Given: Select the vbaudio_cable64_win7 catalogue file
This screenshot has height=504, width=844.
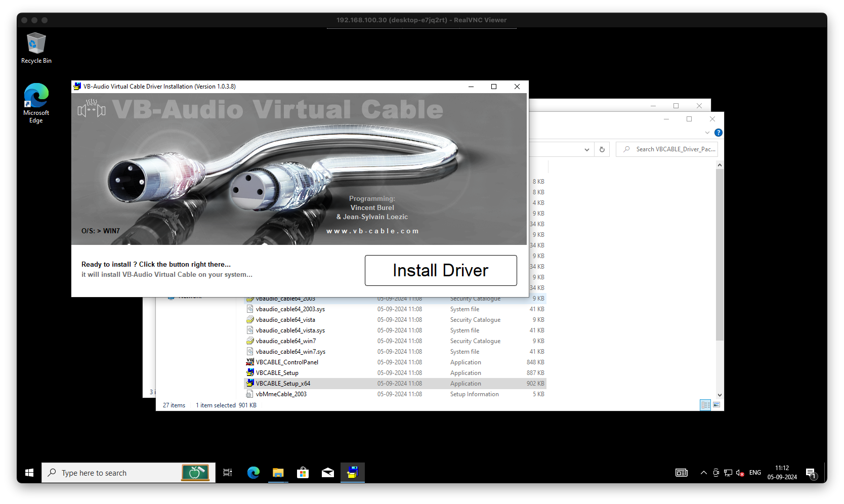Looking at the screenshot, I should (x=395, y=341).
